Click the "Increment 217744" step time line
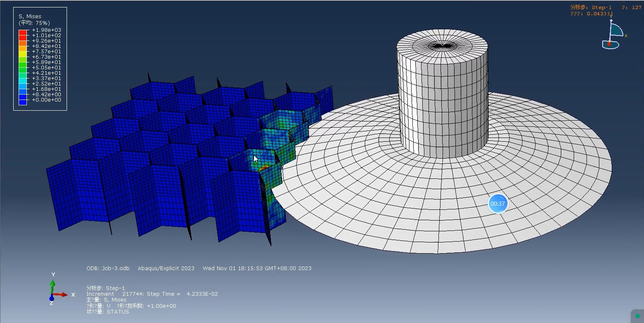The height and width of the screenshot is (323, 644). point(152,294)
